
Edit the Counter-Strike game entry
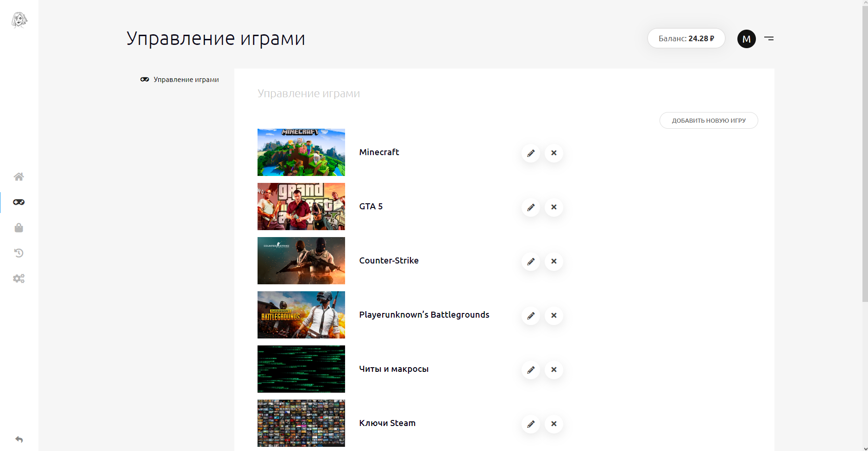click(x=531, y=261)
